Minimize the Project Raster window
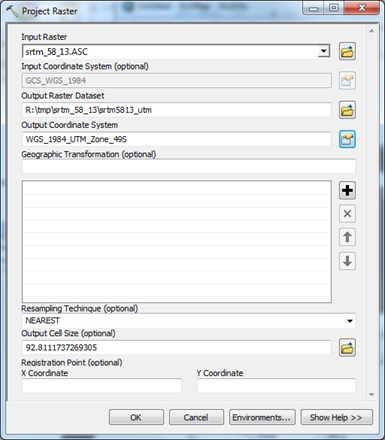Viewport: 385px width, 440px height. click(313, 8)
